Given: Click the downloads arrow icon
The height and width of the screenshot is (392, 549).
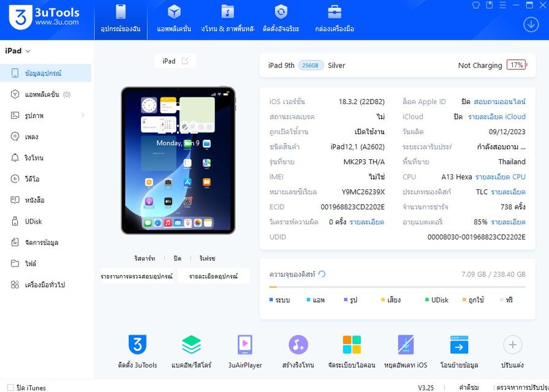Looking at the screenshot, I should [531, 24].
